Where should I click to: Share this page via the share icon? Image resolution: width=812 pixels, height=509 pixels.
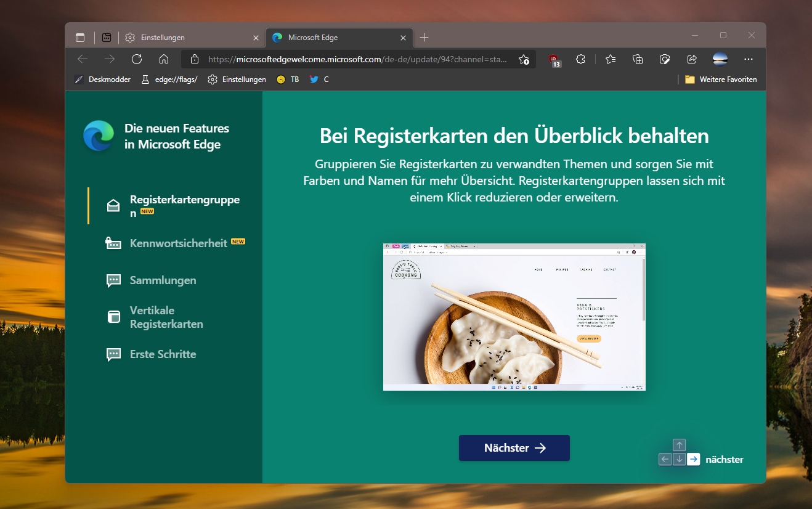(692, 59)
